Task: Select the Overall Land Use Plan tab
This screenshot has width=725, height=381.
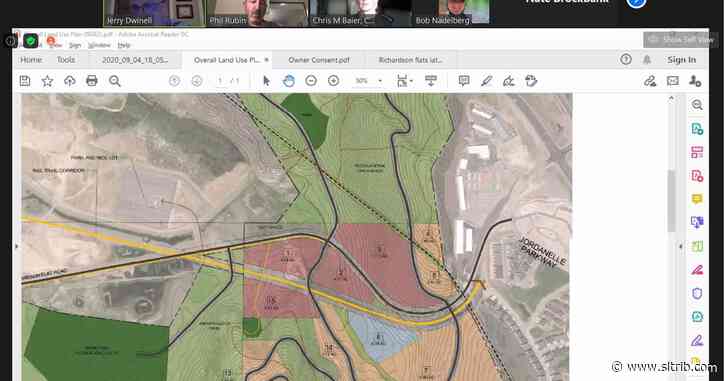Action: (x=227, y=60)
